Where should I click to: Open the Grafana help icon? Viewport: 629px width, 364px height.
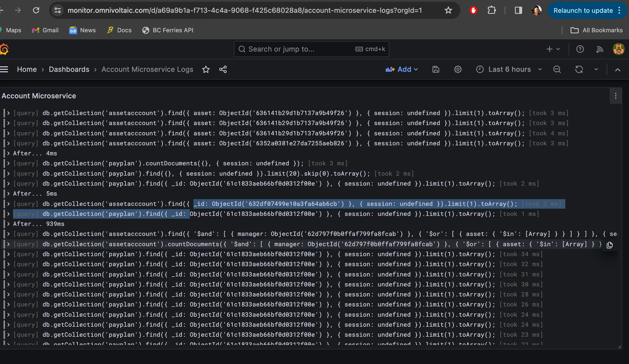[x=580, y=49]
